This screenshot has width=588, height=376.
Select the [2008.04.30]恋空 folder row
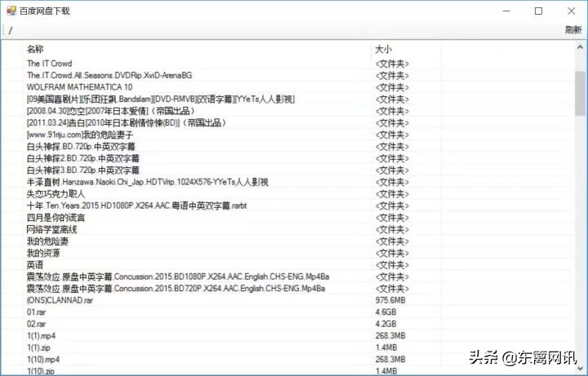click(x=111, y=111)
